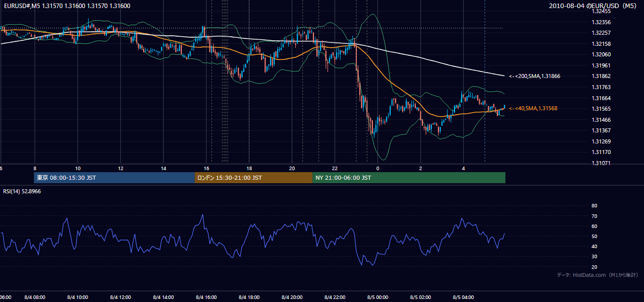Select the ロンドン 15:30-21:00 JST session bar
644x302 pixels.
(x=253, y=178)
